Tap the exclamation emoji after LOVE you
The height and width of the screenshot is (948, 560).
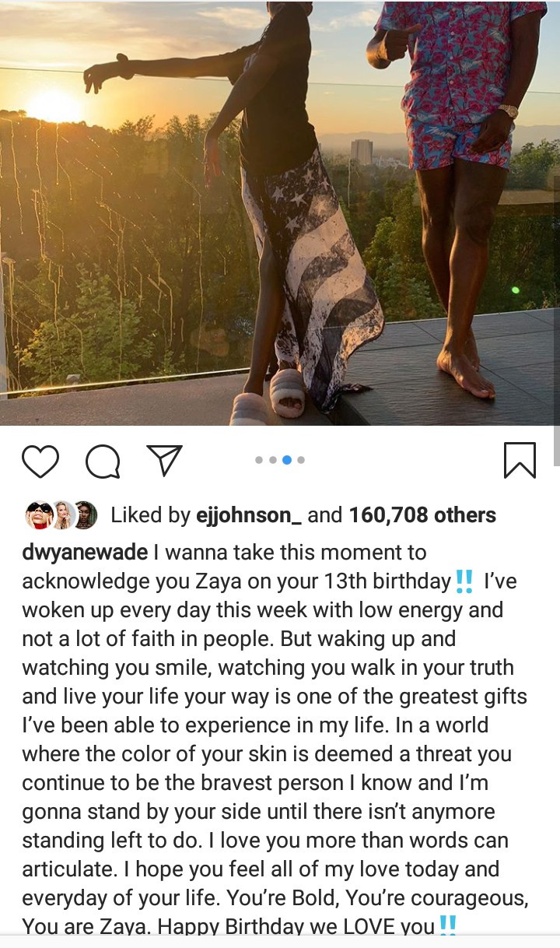tap(447, 924)
